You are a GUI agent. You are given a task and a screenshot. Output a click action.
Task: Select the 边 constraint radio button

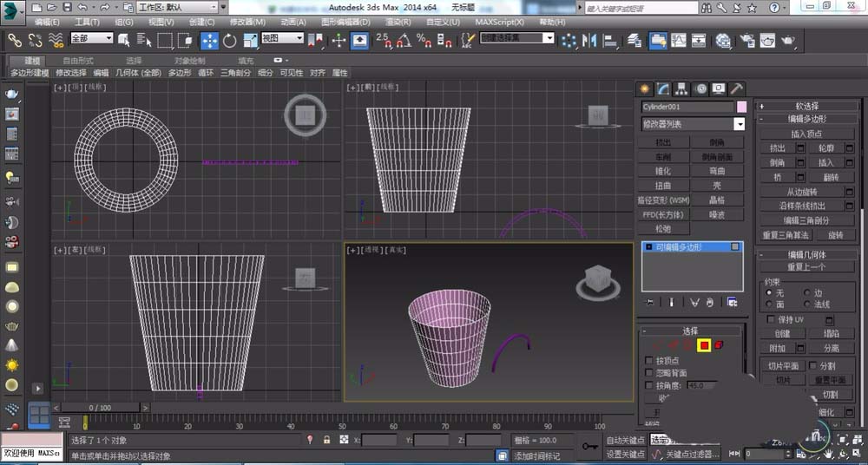(x=807, y=293)
